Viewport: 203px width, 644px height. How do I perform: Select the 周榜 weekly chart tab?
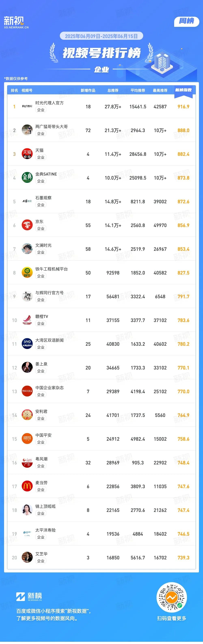pos(187,21)
